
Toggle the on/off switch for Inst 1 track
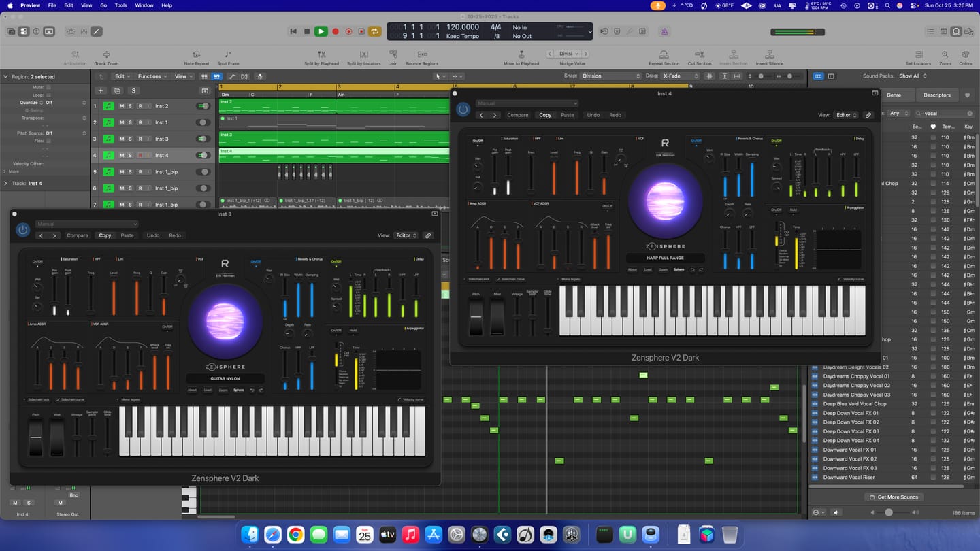coord(203,122)
